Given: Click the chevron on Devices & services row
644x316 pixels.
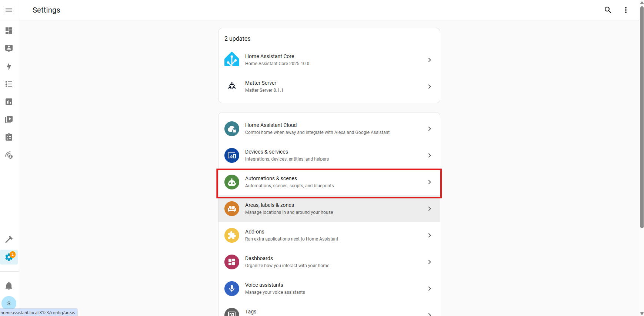Looking at the screenshot, I should point(429,155).
